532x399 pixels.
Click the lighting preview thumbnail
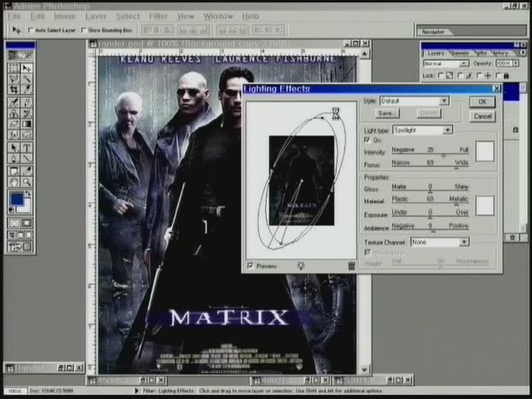(x=301, y=180)
